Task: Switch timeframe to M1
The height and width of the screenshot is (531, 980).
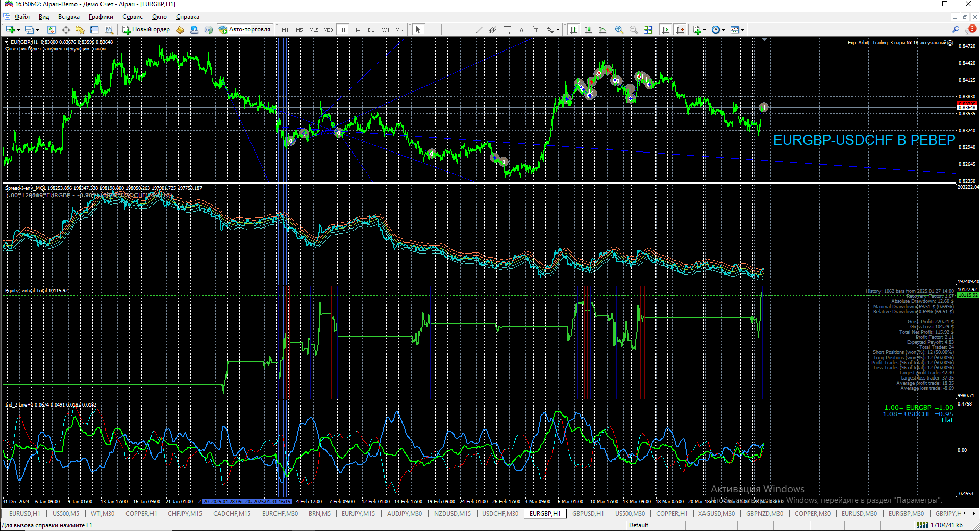Action: [x=285, y=30]
